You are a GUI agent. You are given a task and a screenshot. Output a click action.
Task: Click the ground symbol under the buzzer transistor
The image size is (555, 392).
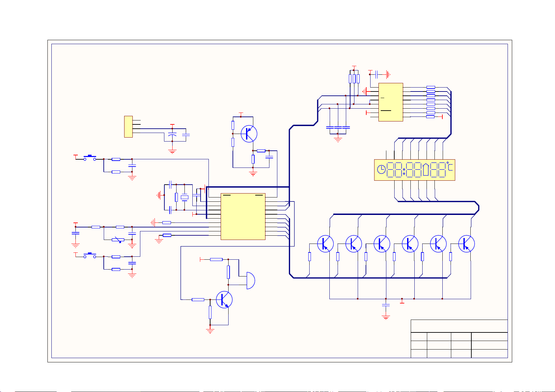210,330
